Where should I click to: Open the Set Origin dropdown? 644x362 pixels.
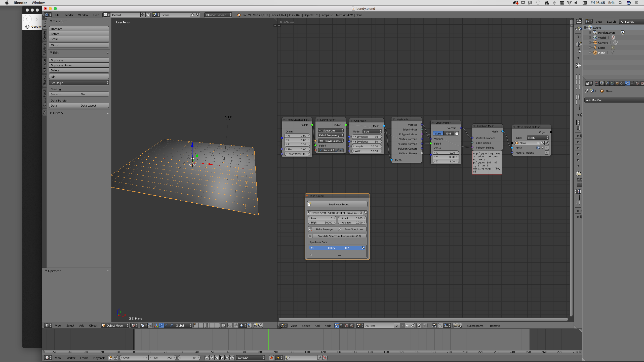(x=79, y=83)
